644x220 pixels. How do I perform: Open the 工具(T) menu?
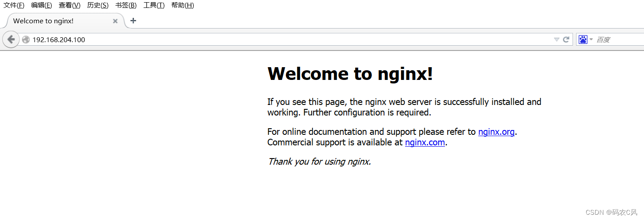click(154, 5)
